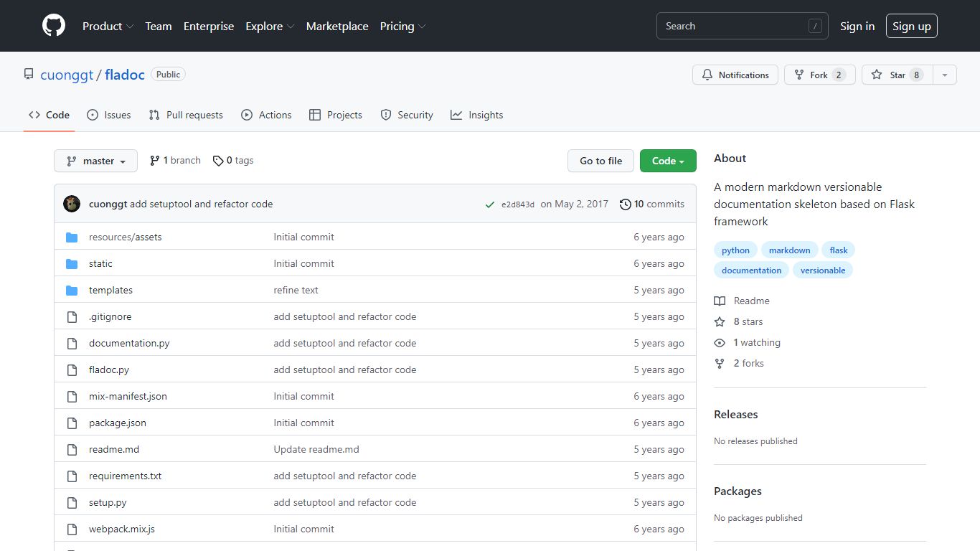Click the Go to file button
980x551 pixels.
pyautogui.click(x=601, y=161)
